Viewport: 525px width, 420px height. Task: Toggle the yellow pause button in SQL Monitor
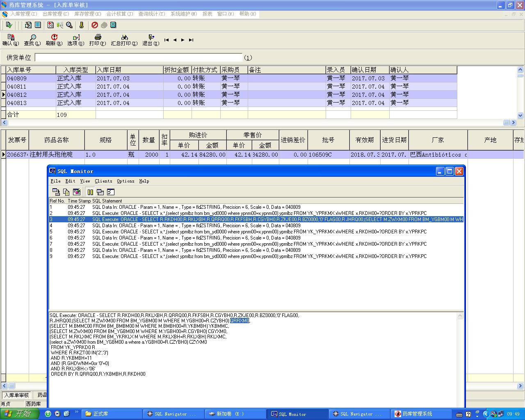[x=90, y=192]
